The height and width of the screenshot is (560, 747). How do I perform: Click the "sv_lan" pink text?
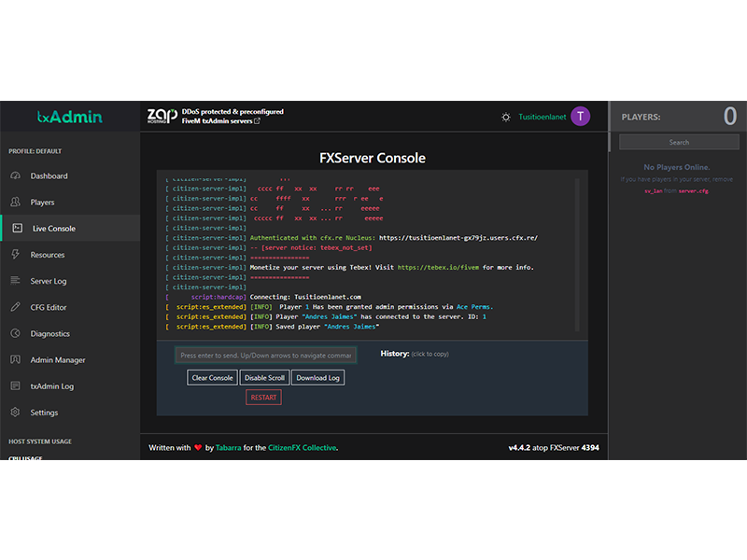653,191
